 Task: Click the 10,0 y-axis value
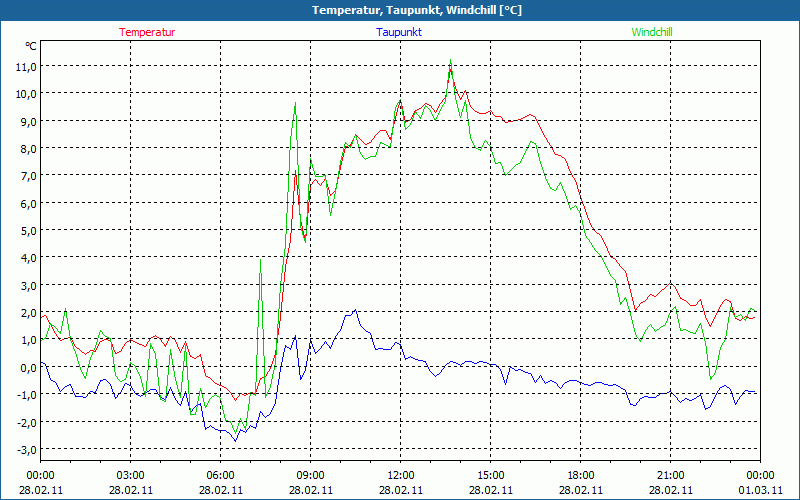(27, 94)
